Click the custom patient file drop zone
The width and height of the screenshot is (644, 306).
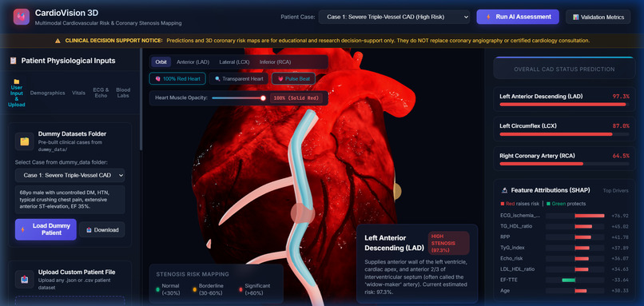[70, 301]
